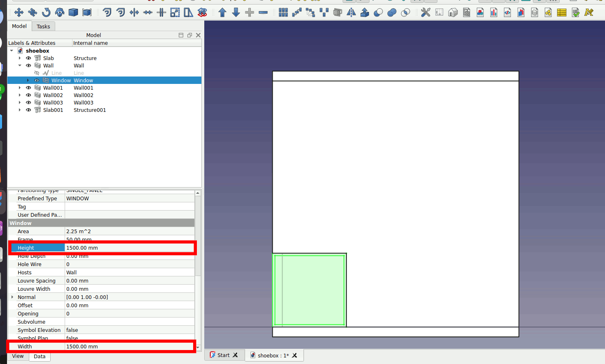This screenshot has width=605, height=364.
Task: Switch to the View properties tab
Action: click(x=18, y=356)
